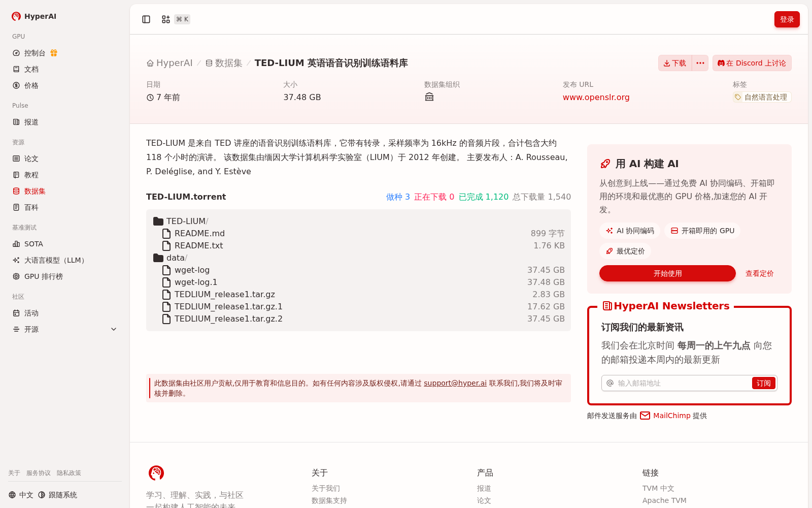Image resolution: width=812 pixels, height=508 pixels.
Task: Click TEDLIUM_release1.tar.gz file row
Action: coord(358,295)
